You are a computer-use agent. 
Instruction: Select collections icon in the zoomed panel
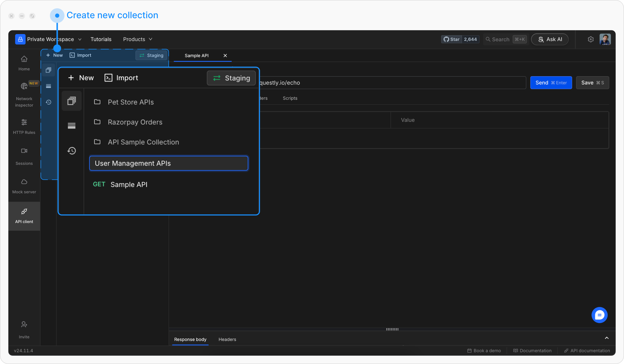pos(71,101)
